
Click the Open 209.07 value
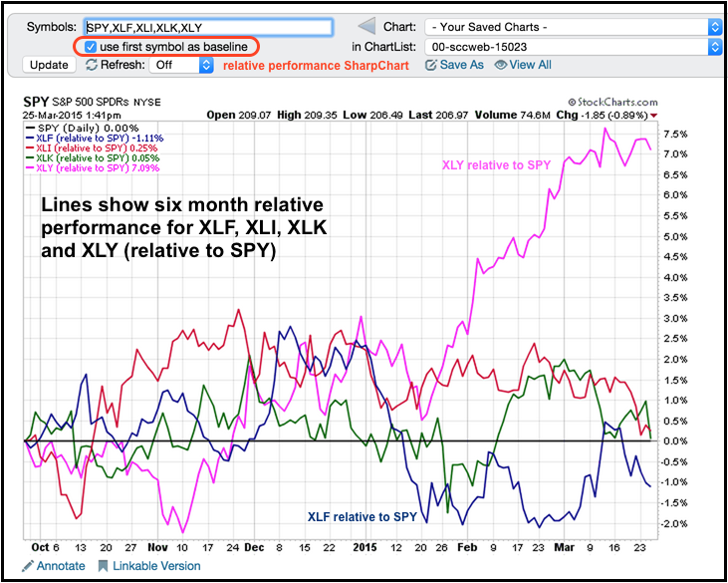240,115
